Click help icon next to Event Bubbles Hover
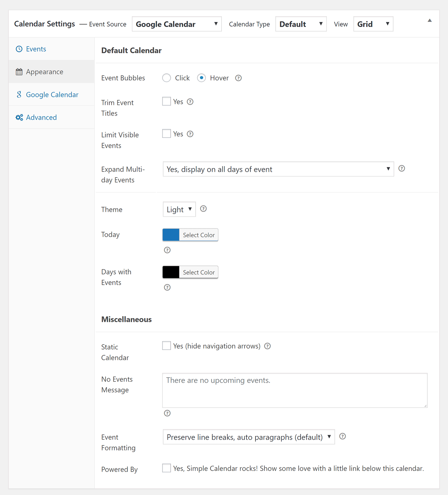The height and width of the screenshot is (495, 448). click(238, 78)
